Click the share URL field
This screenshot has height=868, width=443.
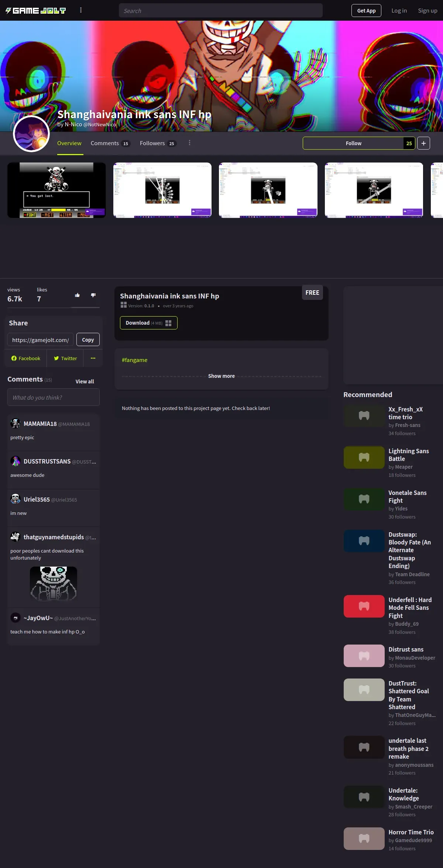tap(40, 340)
